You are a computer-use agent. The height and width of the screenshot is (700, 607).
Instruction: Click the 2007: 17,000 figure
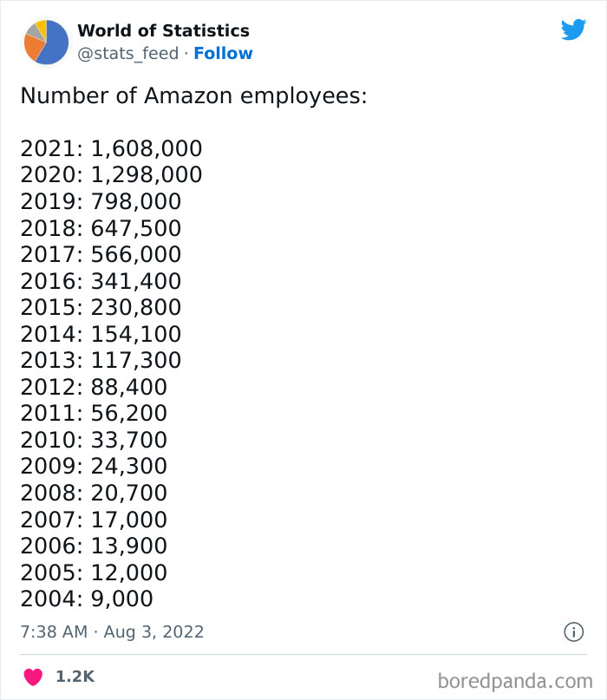click(93, 520)
